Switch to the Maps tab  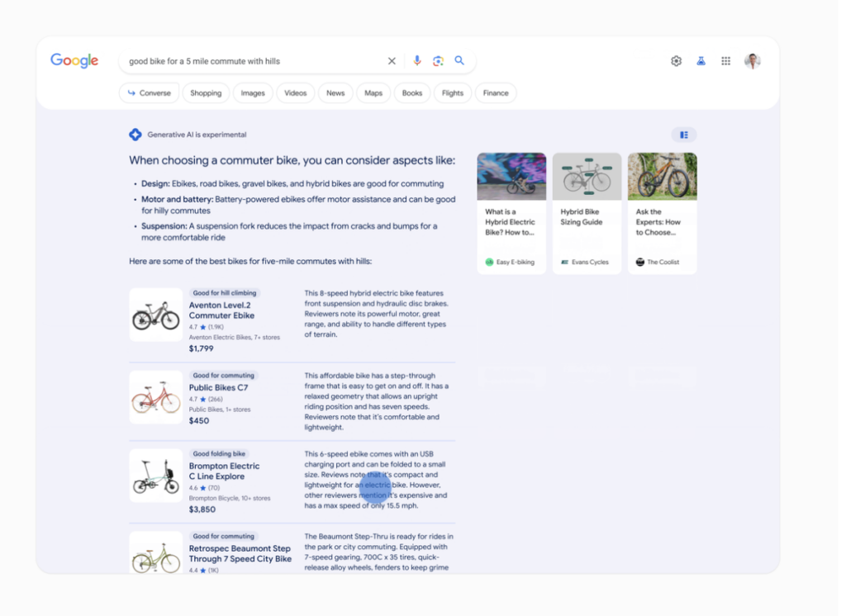[373, 92]
